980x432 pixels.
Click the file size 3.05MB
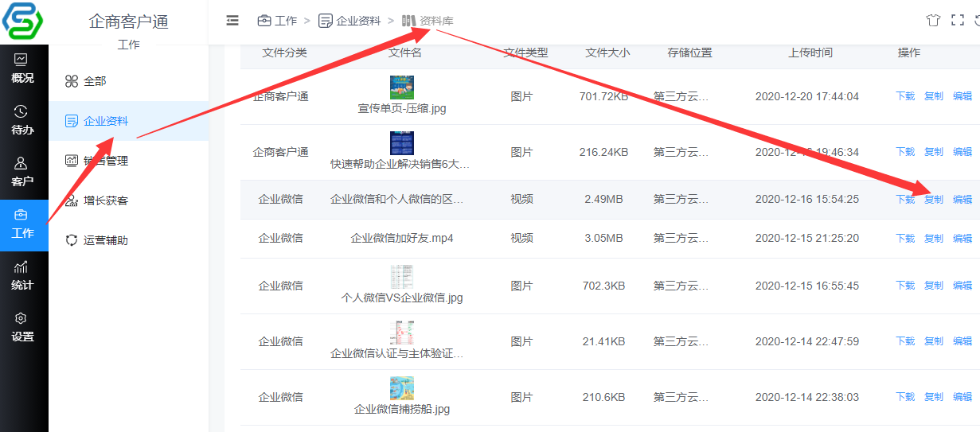(x=603, y=238)
